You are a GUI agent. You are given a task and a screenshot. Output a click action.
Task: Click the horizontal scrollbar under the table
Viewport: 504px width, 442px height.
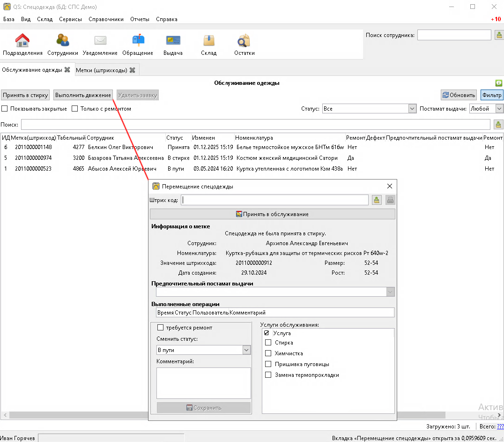pyautogui.click(x=75, y=415)
